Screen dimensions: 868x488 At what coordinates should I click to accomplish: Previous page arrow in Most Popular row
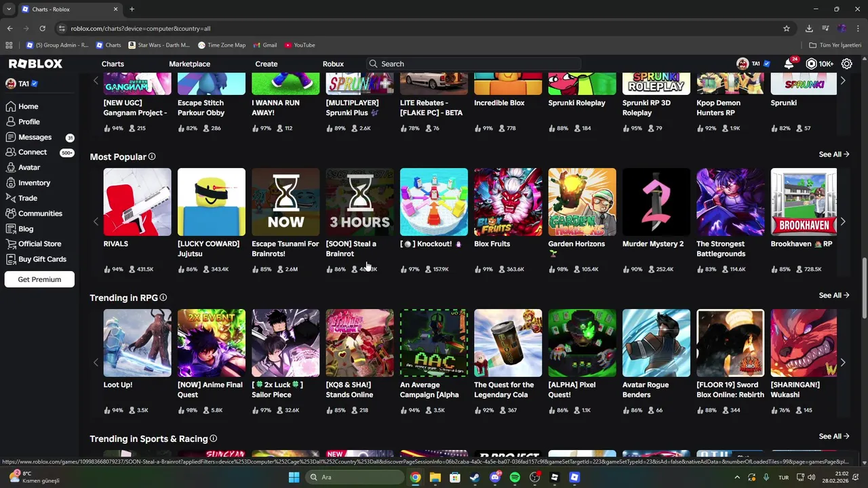click(96, 222)
